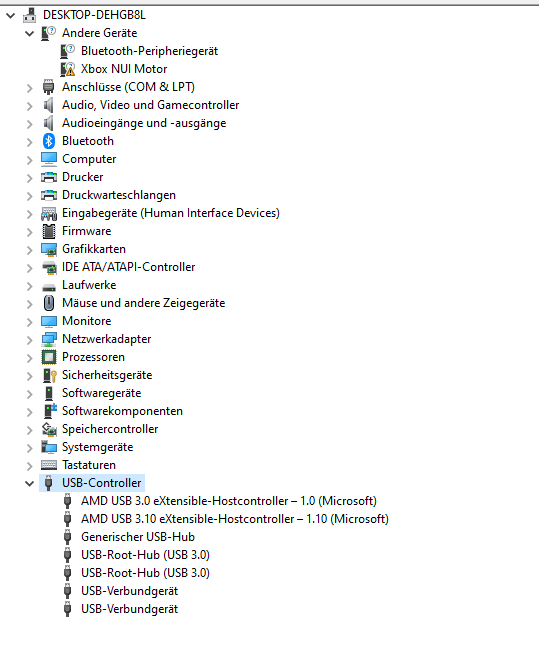539x661 pixels.
Task: Expand Mäuse und andere Zeigegeräte arrow
Action: point(29,304)
